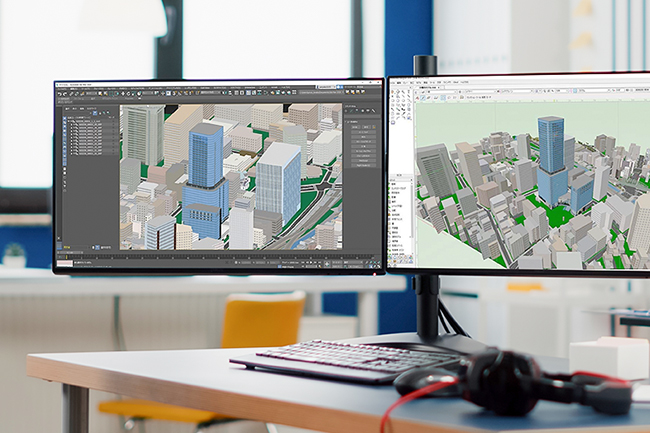Toggle Window/Crossing selection in 3ds Max

click(x=117, y=94)
